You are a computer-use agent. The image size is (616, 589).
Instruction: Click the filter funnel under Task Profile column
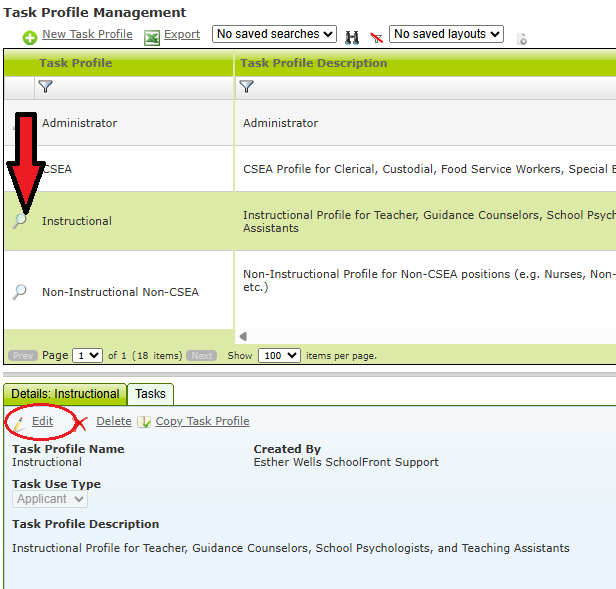(46, 86)
